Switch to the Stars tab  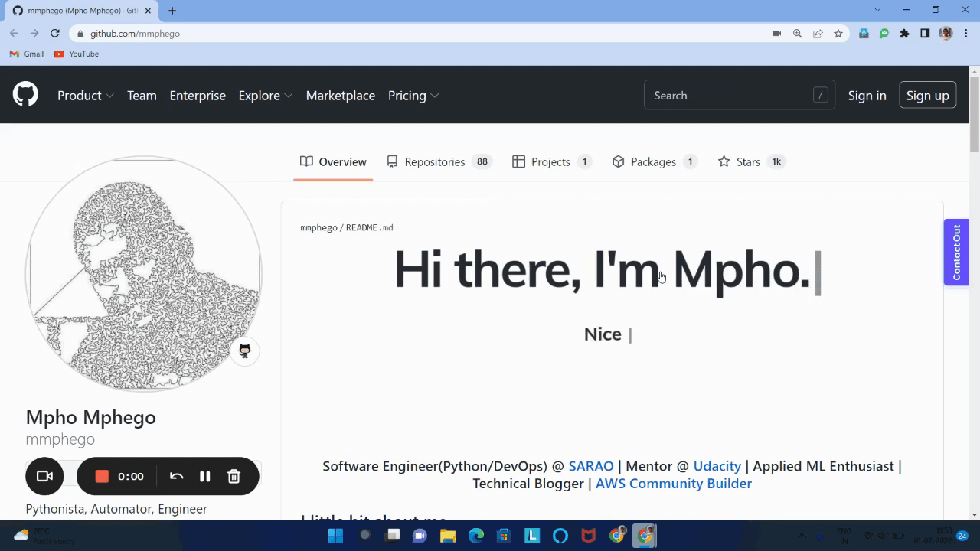pyautogui.click(x=751, y=161)
